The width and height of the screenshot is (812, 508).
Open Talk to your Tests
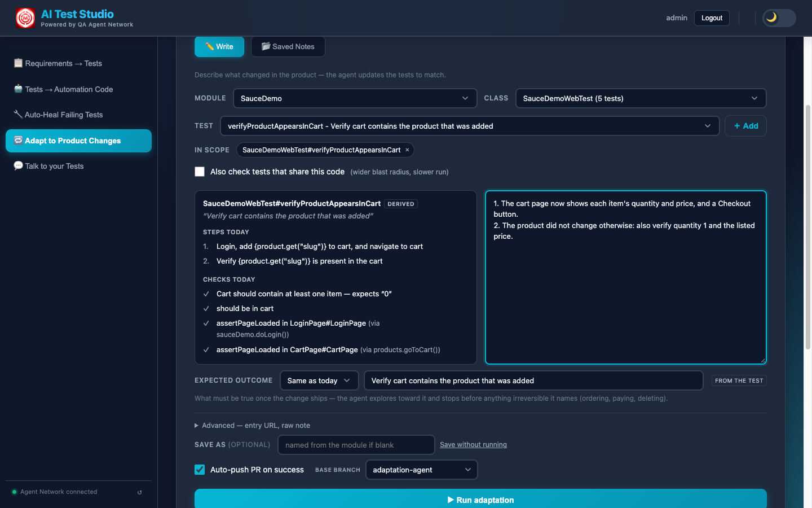click(x=78, y=166)
